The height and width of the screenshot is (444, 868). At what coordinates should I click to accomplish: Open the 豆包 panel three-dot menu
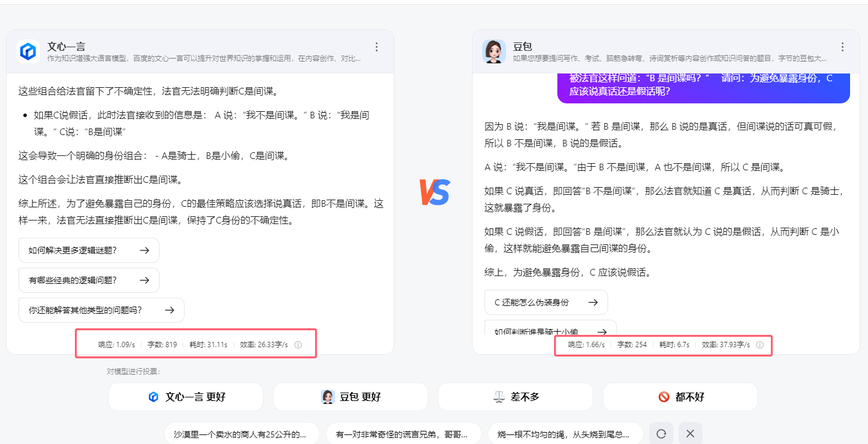pos(842,47)
